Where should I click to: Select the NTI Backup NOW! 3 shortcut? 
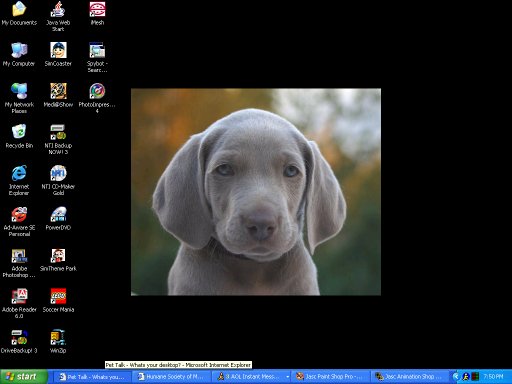click(58, 139)
